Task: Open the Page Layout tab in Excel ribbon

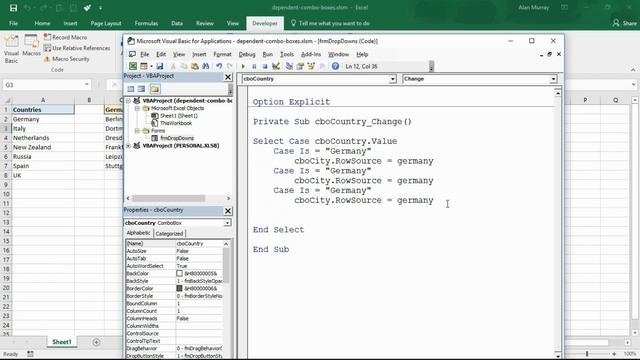Action: (x=106, y=23)
